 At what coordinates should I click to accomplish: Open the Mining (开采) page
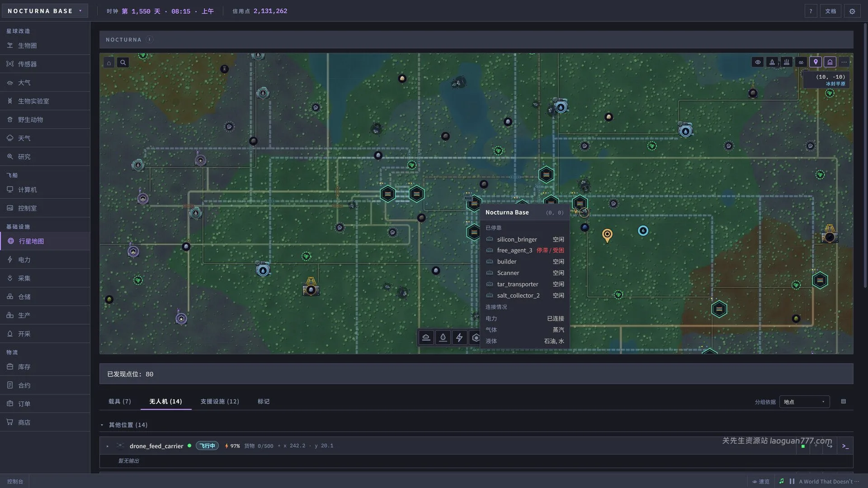click(x=45, y=334)
